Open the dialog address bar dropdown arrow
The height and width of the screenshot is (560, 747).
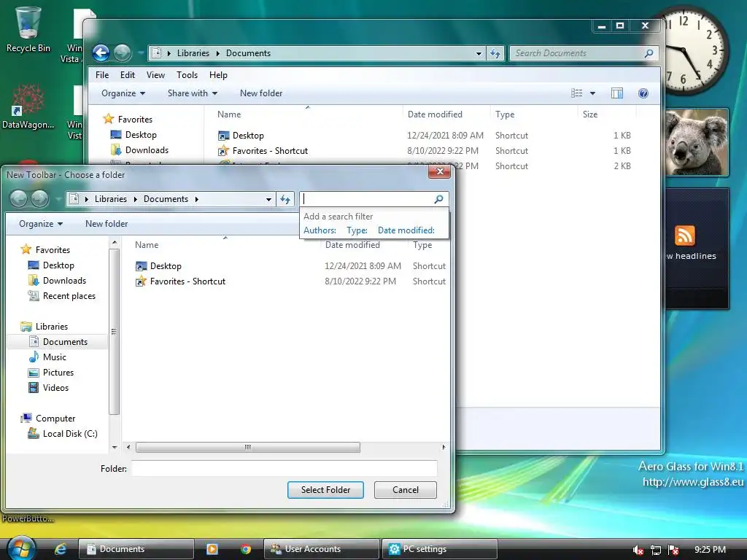pyautogui.click(x=268, y=200)
